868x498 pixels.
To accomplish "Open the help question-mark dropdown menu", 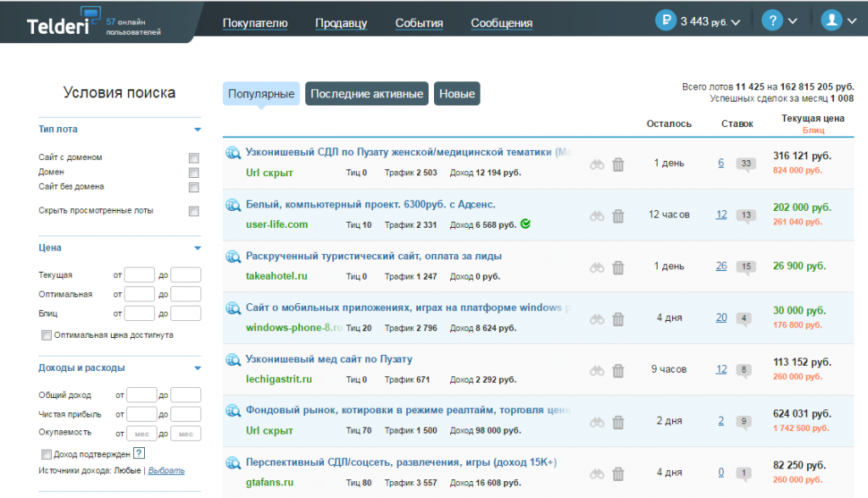I will point(779,21).
